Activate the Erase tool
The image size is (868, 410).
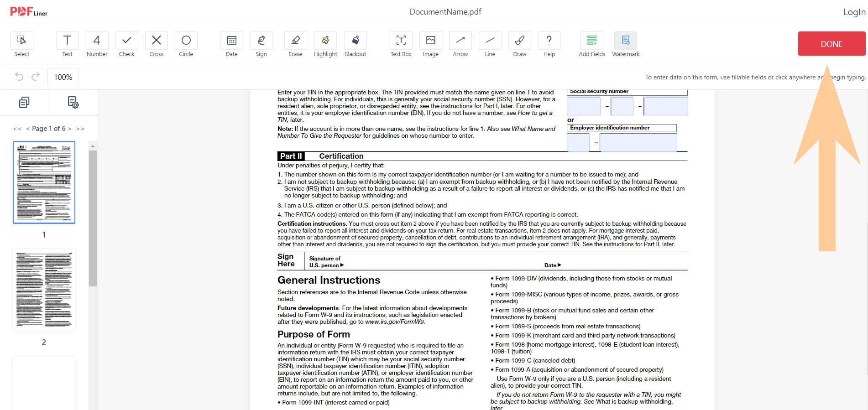(295, 45)
